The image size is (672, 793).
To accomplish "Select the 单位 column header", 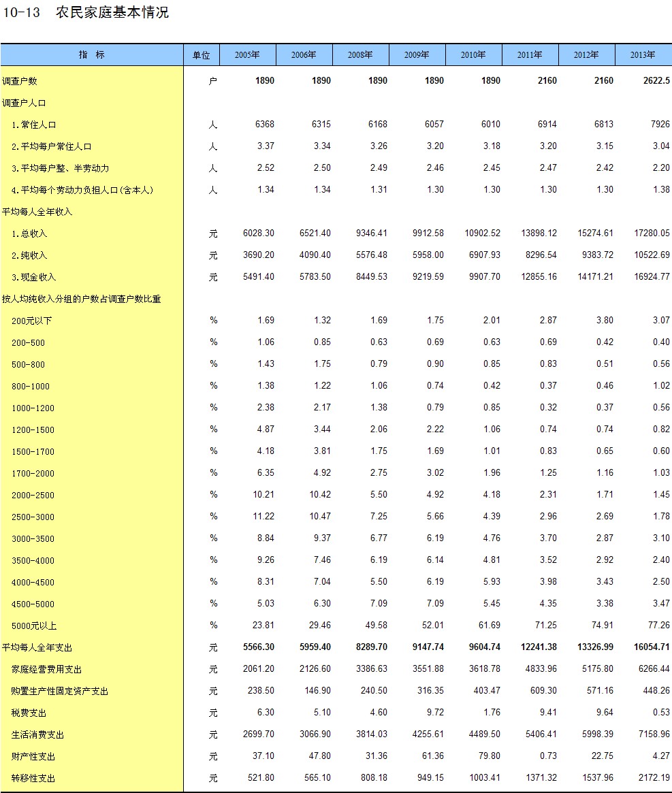I will pyautogui.click(x=202, y=55).
